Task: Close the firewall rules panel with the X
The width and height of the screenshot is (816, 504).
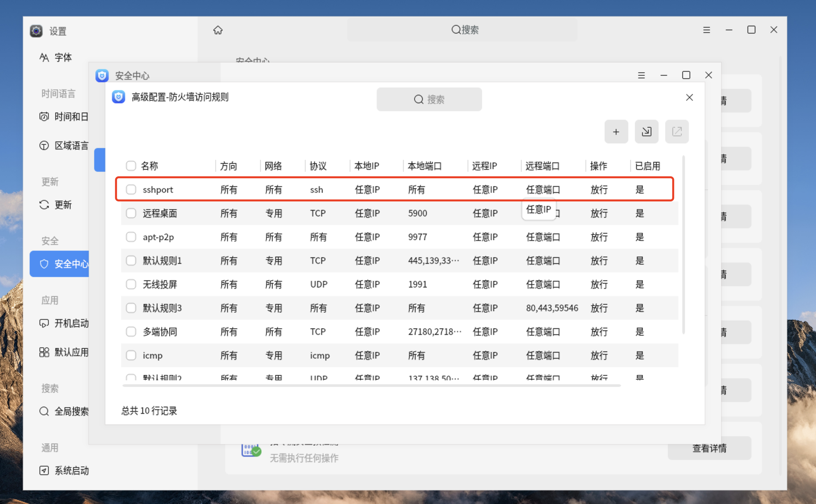Action: [690, 97]
